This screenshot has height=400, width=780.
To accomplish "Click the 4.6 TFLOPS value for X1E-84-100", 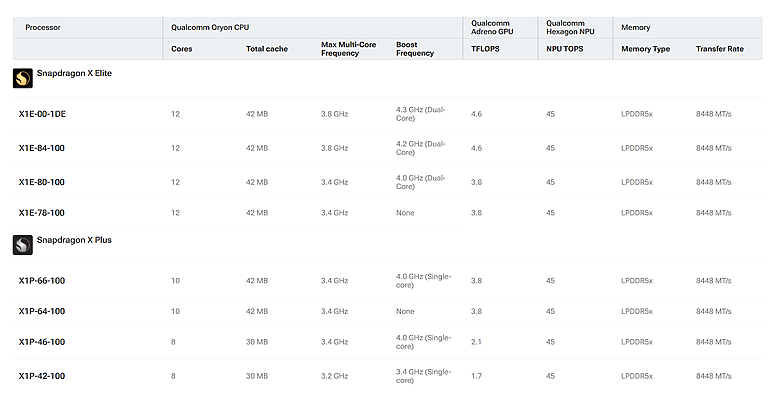I will point(477,148).
